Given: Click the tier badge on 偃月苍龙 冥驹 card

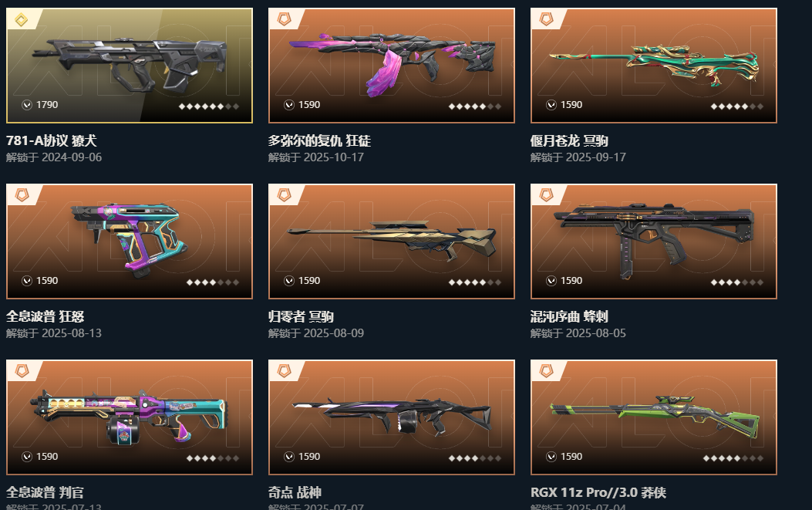Looking at the screenshot, I should click(x=546, y=20).
